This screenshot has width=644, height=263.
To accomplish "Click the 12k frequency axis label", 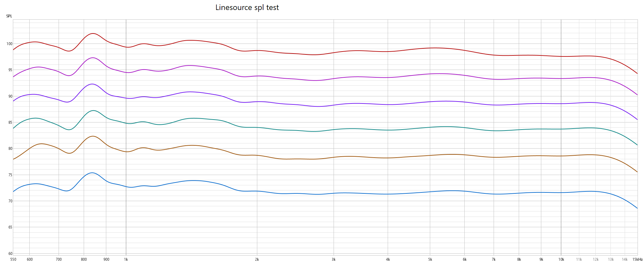I will [596, 259].
